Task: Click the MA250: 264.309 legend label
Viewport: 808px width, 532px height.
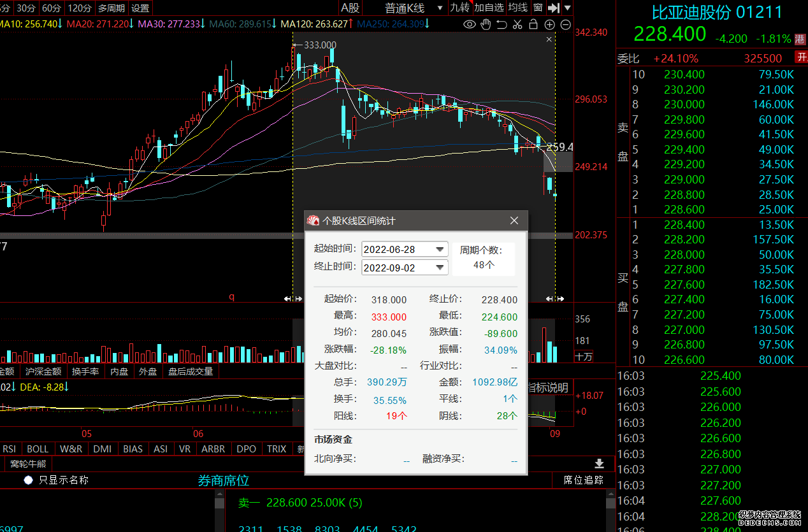Action: 393,24
